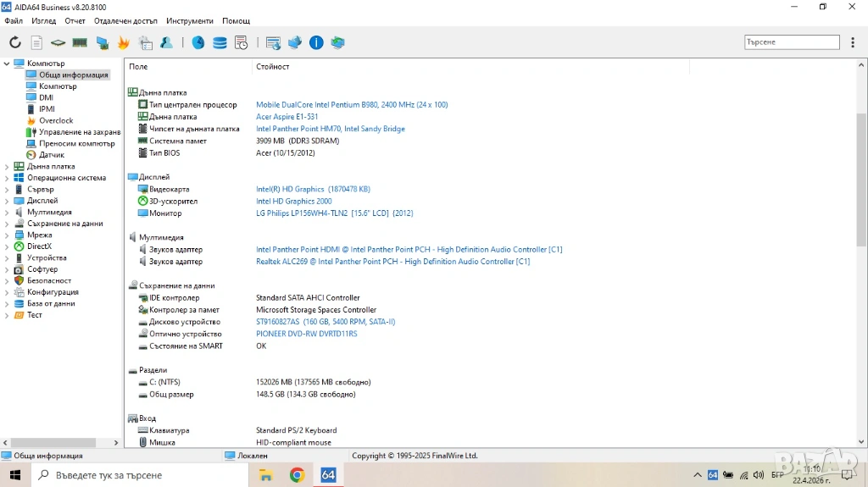The width and height of the screenshot is (868, 487).
Task: Click the blue info circle toolbar icon
Action: pyautogui.click(x=316, y=42)
